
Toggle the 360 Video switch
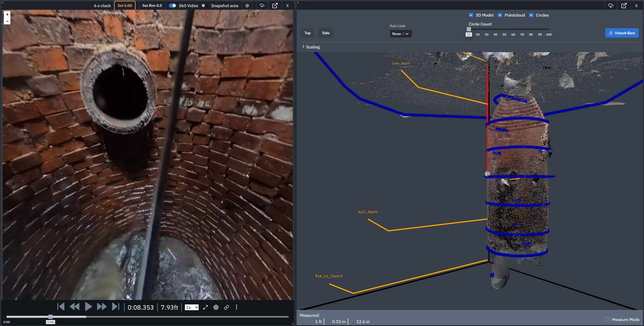[173, 6]
